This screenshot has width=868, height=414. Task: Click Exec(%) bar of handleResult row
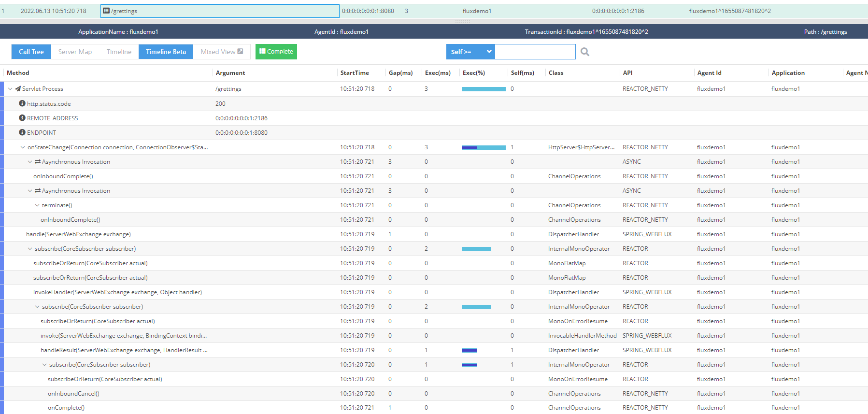470,350
